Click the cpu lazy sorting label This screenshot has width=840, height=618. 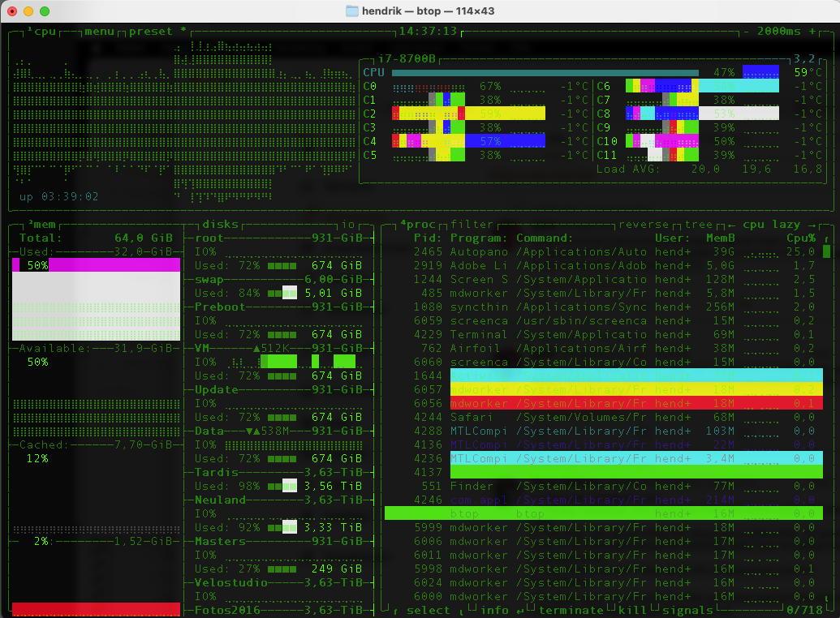pyautogui.click(x=771, y=225)
